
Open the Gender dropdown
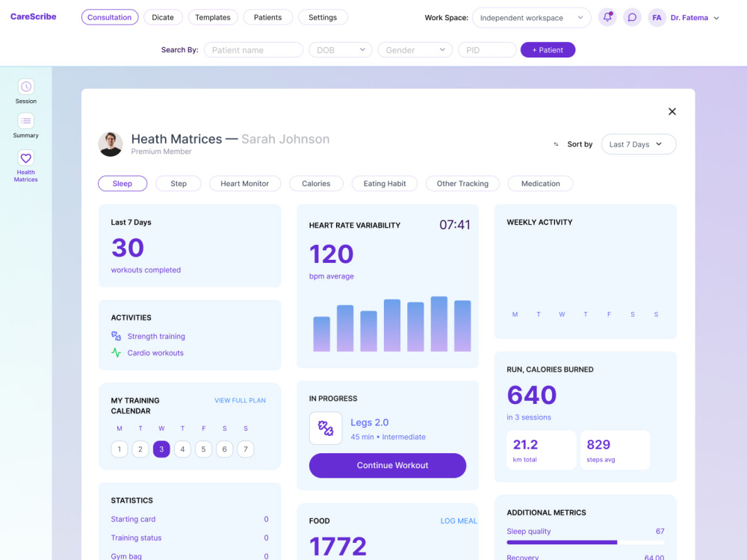[x=415, y=50]
